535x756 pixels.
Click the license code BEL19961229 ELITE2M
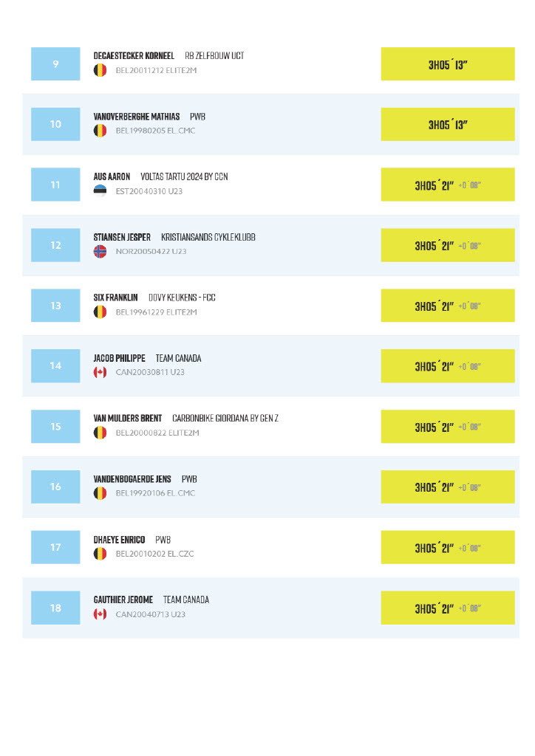tap(156, 312)
